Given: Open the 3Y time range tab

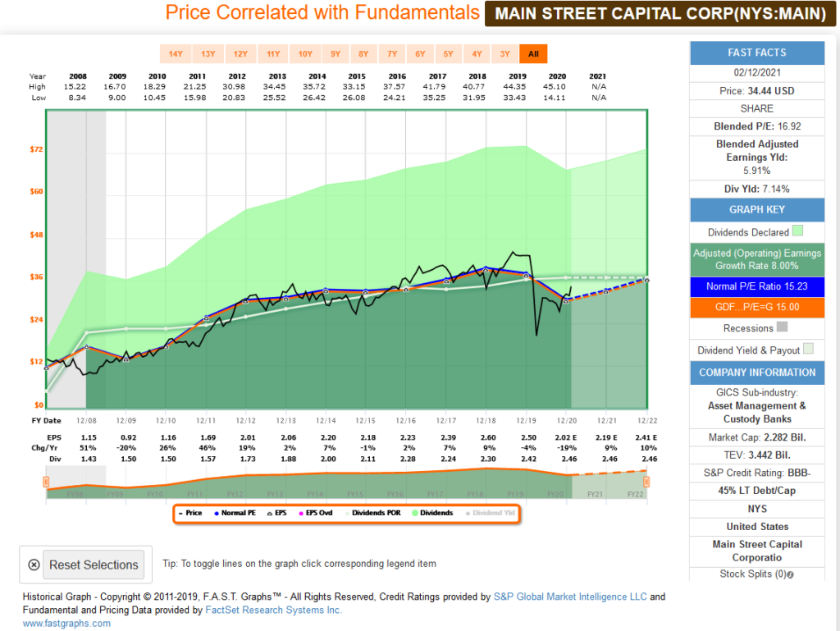Looking at the screenshot, I should (x=505, y=53).
